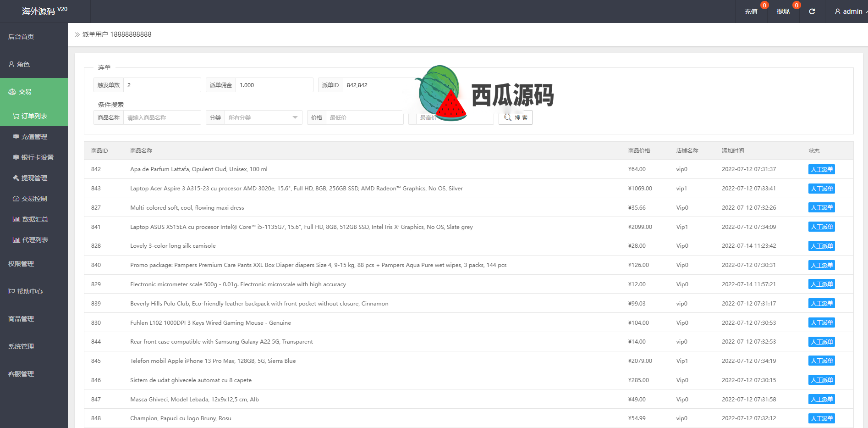Click the refresh icon in top bar

coord(812,11)
